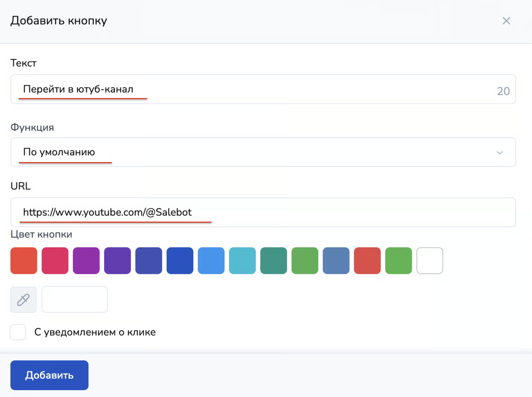Click the eyedropper color picker icon

pos(23,299)
